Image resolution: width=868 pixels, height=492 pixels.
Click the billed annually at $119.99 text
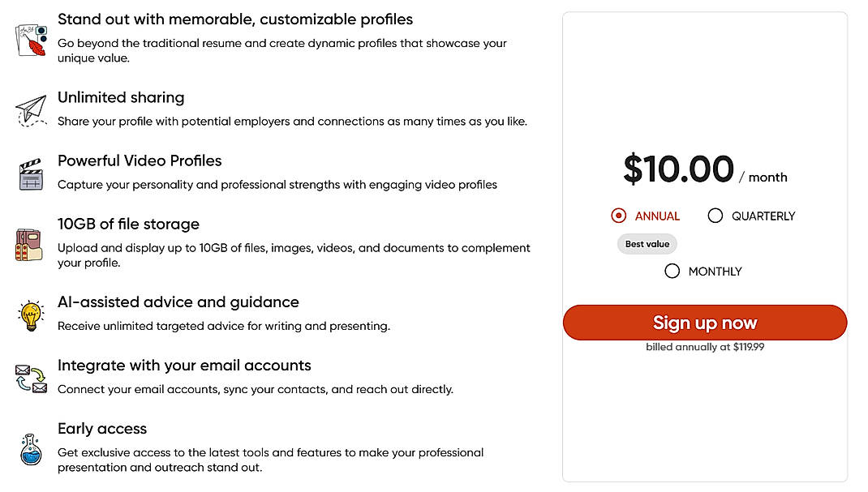coord(704,346)
